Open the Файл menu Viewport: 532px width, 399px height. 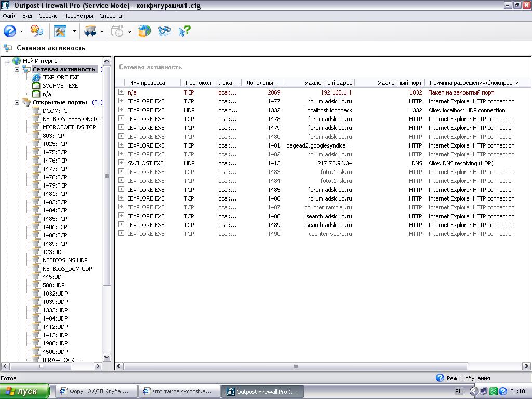pyautogui.click(x=9, y=16)
